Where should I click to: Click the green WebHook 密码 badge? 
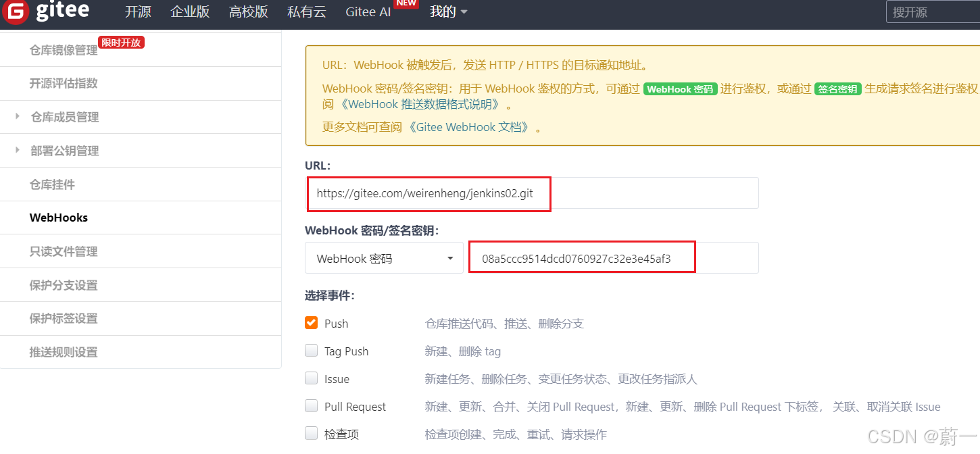pyautogui.click(x=680, y=89)
